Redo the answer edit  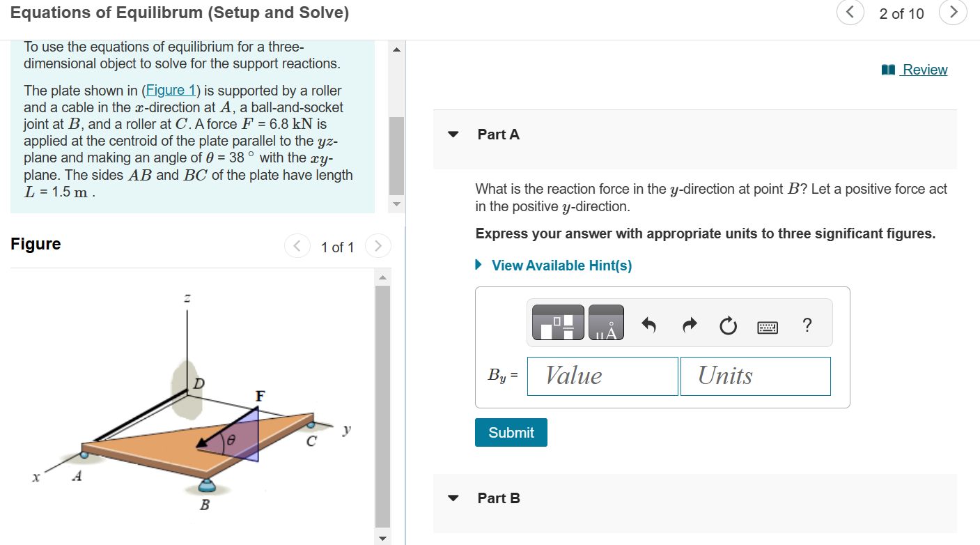[688, 325]
